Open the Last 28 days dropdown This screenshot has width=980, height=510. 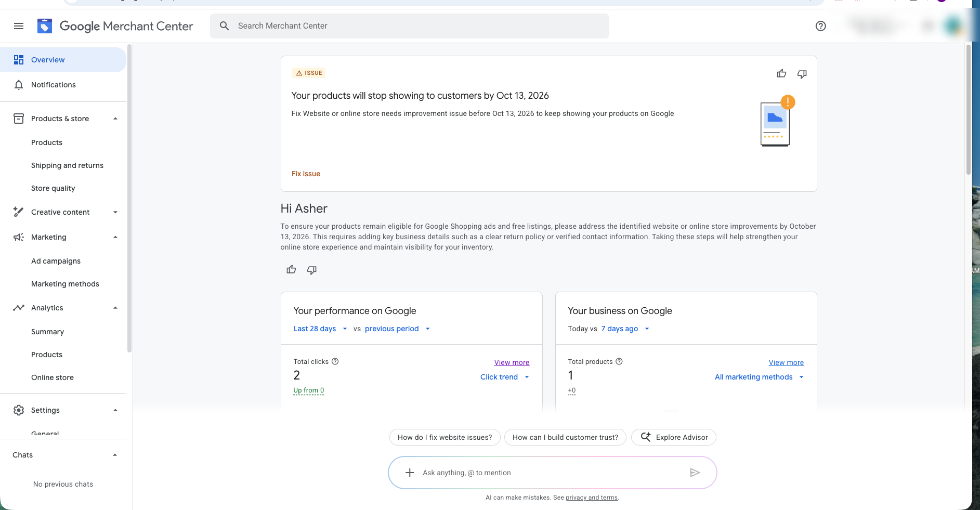click(320, 329)
